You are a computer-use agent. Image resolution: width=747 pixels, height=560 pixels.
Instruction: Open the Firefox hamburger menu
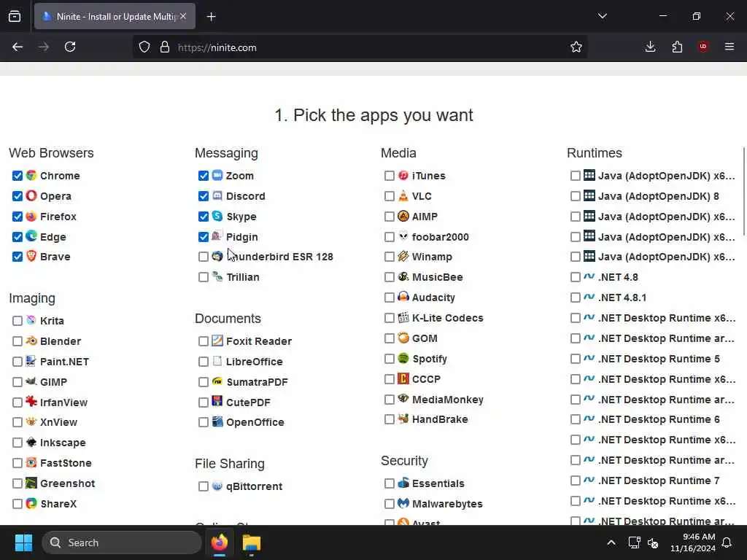coord(729,47)
